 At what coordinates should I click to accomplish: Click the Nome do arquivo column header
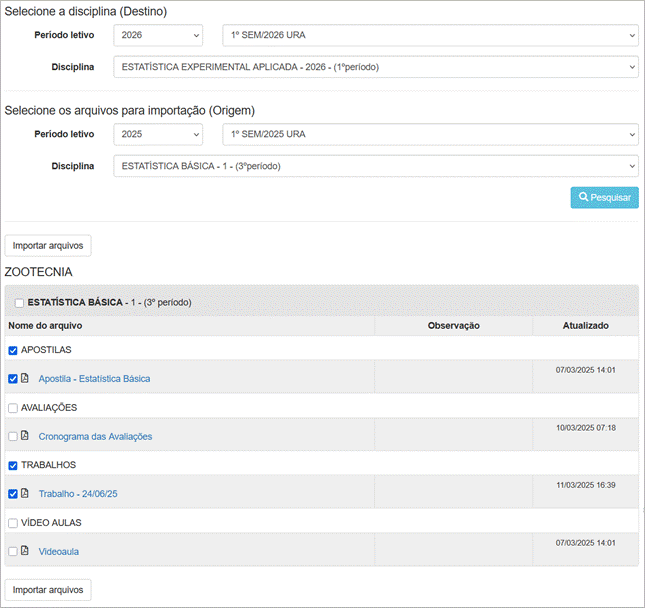(45, 325)
